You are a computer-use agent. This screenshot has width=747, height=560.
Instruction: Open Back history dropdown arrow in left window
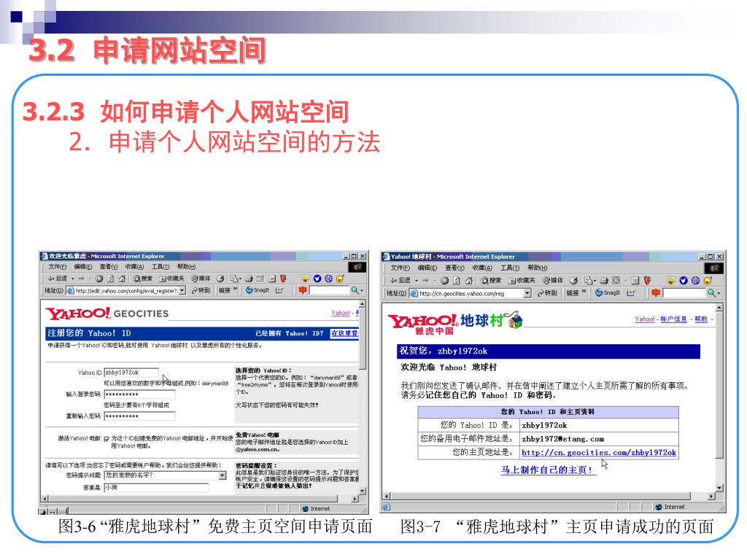click(72, 279)
